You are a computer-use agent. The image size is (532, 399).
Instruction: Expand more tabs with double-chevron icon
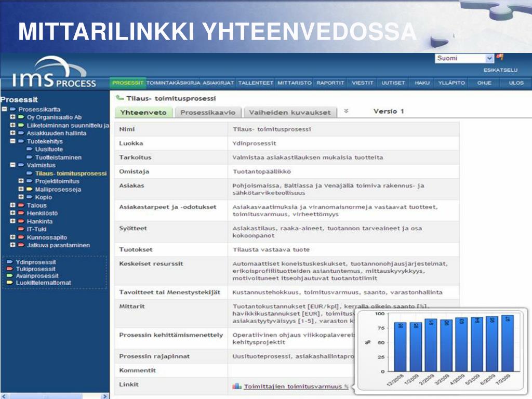pyautogui.click(x=346, y=111)
